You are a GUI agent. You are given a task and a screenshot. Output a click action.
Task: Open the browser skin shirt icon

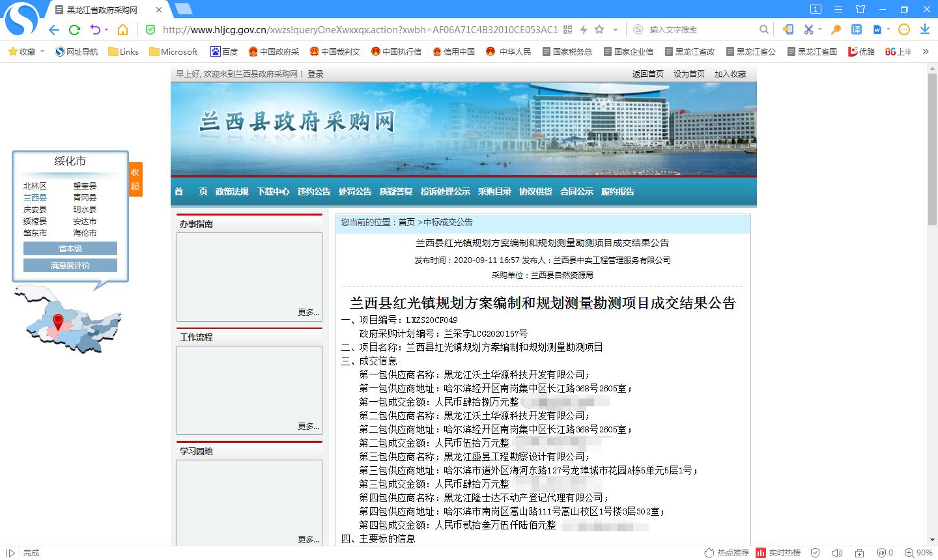pos(860,9)
